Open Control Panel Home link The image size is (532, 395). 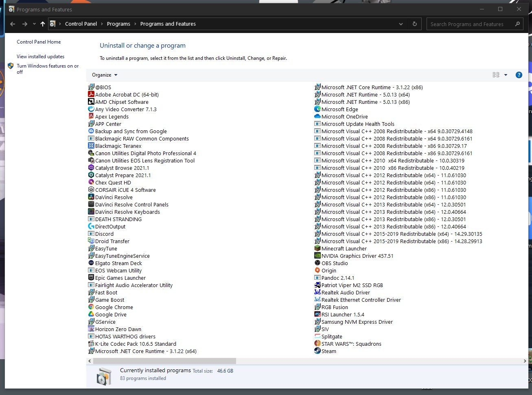[x=39, y=42]
